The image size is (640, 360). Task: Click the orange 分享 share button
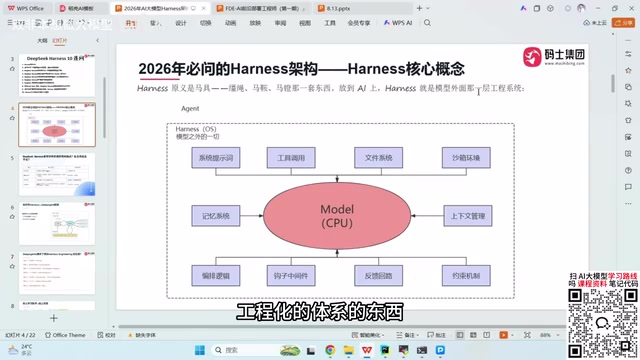tap(623, 23)
